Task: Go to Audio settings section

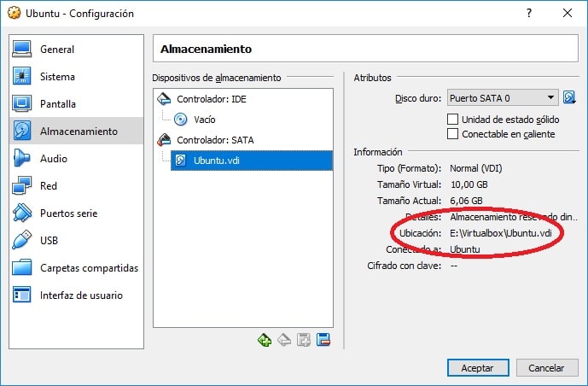Action: click(x=76, y=158)
